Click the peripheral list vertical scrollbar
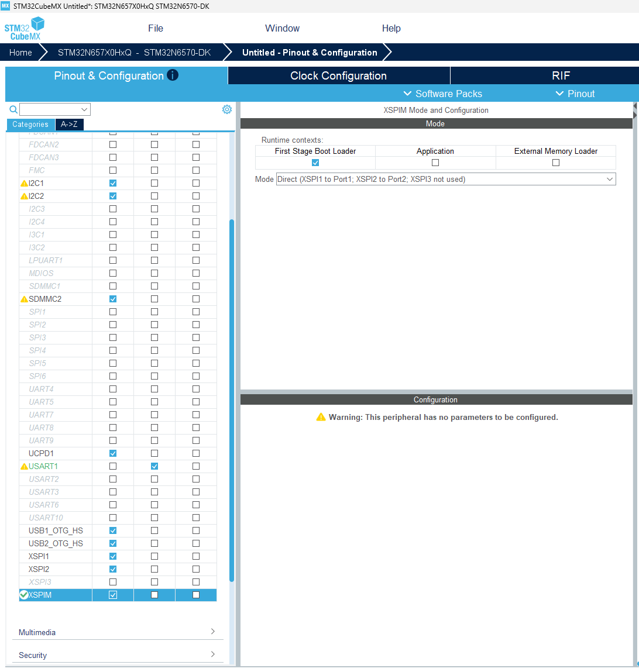Image resolution: width=639 pixels, height=672 pixels. click(x=232, y=400)
